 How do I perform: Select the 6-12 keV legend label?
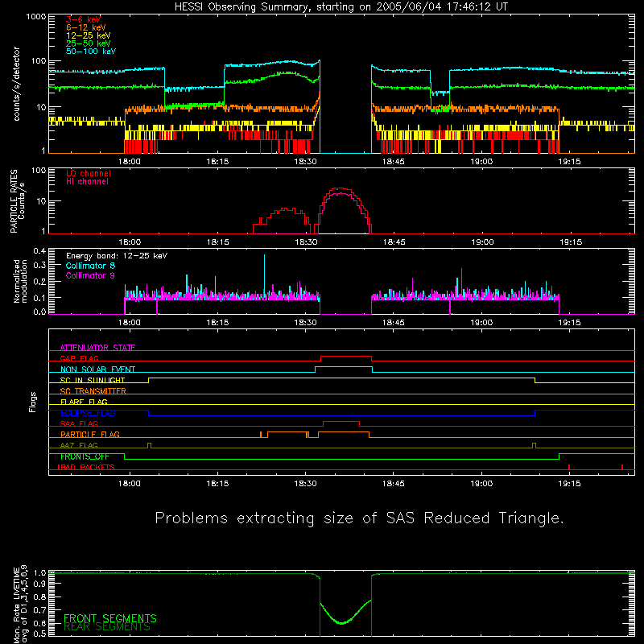pos(86,27)
